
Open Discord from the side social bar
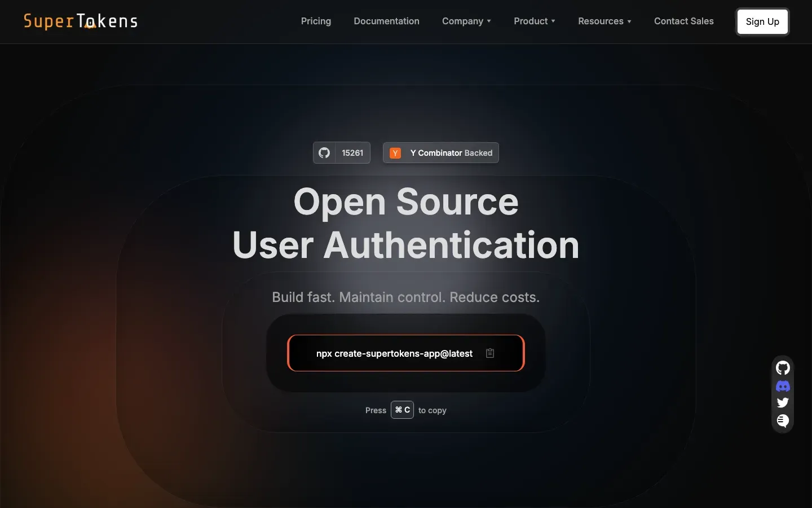point(783,386)
